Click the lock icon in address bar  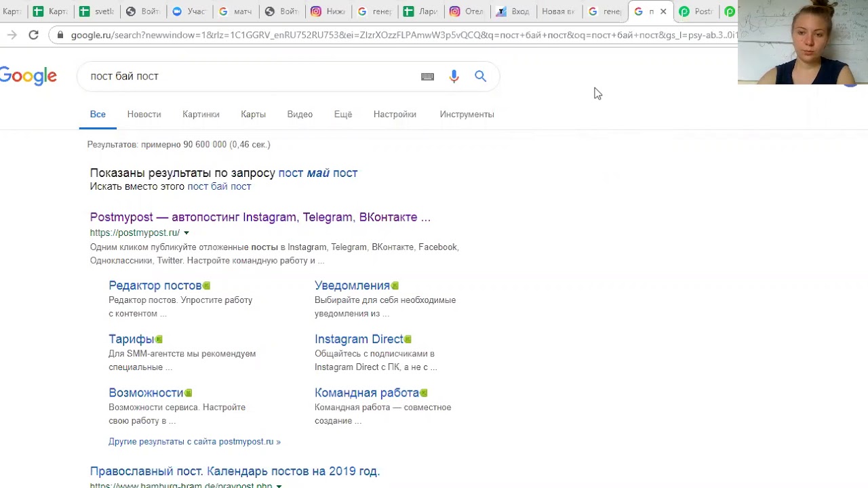point(60,35)
